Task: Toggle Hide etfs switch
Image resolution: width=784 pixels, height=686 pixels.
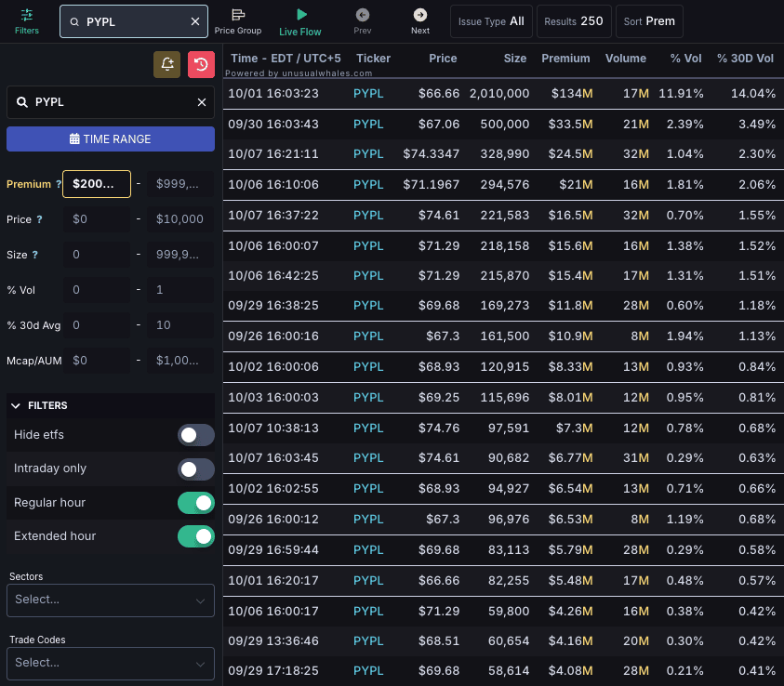Action: point(195,435)
